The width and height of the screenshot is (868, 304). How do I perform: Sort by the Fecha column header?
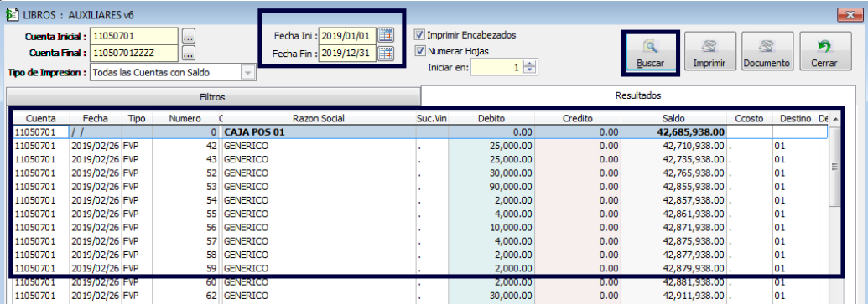(96, 118)
